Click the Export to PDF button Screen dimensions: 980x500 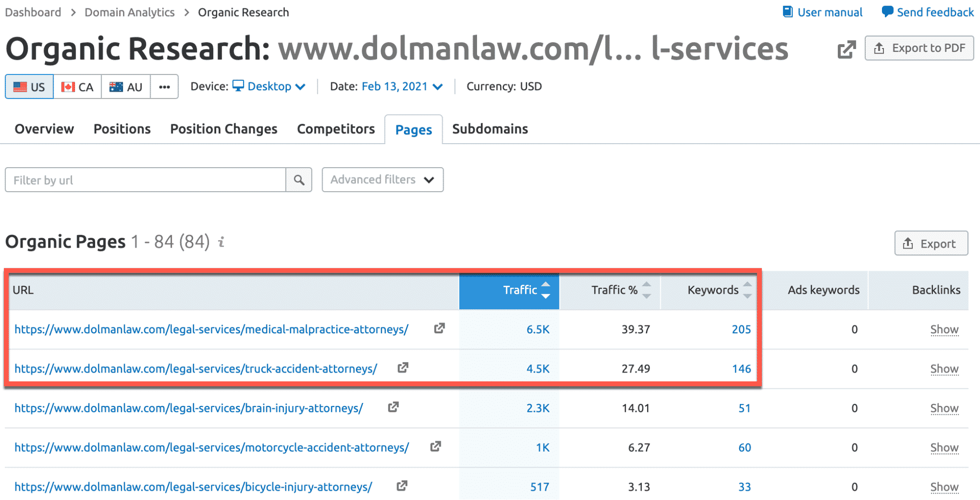919,48
